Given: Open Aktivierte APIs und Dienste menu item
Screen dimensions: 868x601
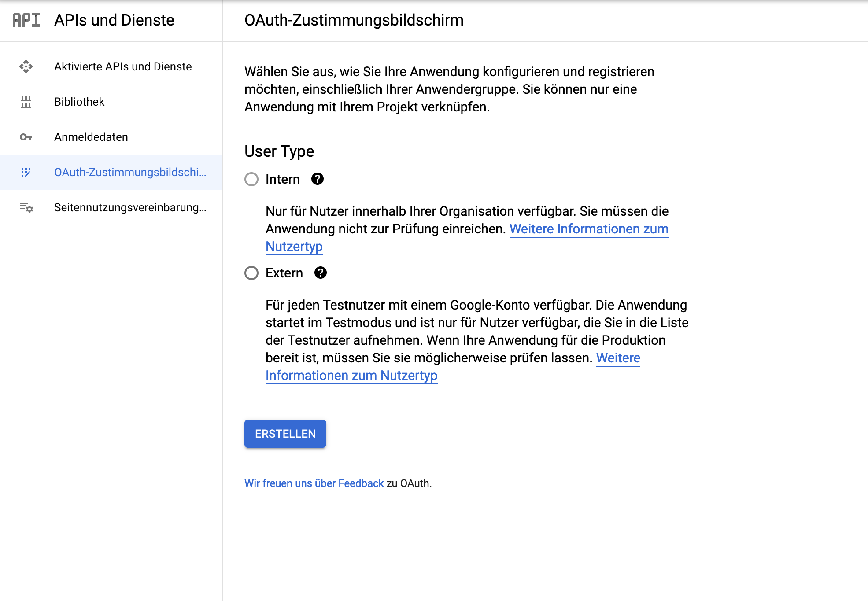Looking at the screenshot, I should tap(111, 66).
